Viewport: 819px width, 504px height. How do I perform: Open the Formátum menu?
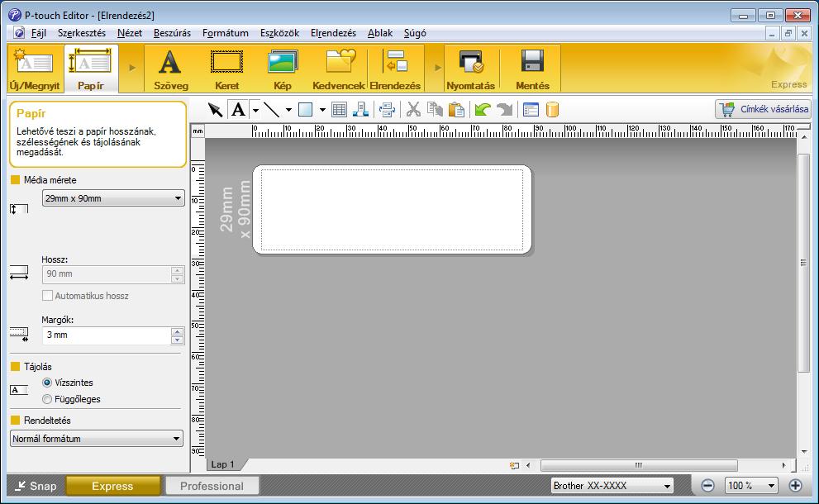coord(226,33)
